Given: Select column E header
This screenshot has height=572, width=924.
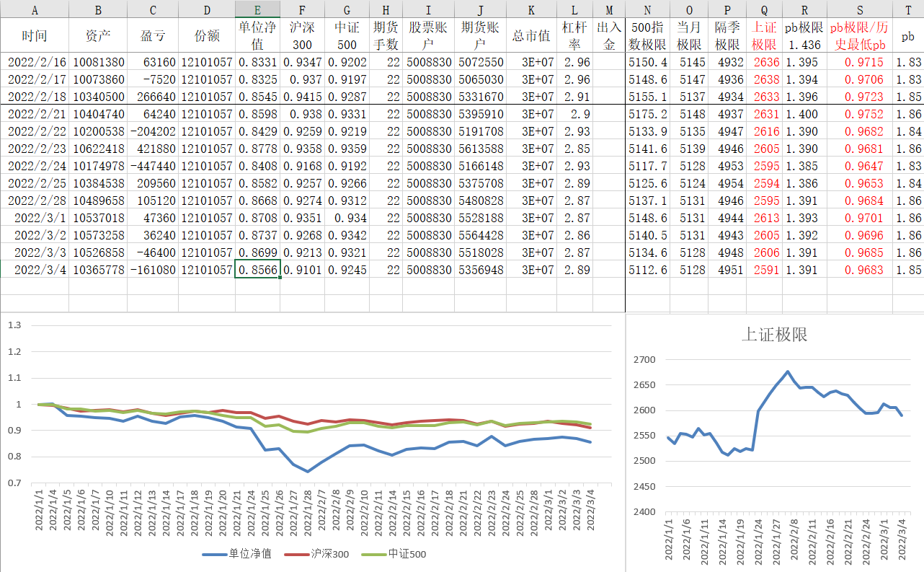Looking at the screenshot, I should 257,9.
